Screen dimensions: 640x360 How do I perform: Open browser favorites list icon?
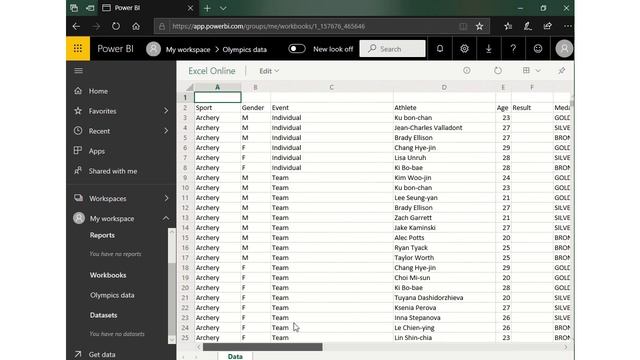[508, 26]
